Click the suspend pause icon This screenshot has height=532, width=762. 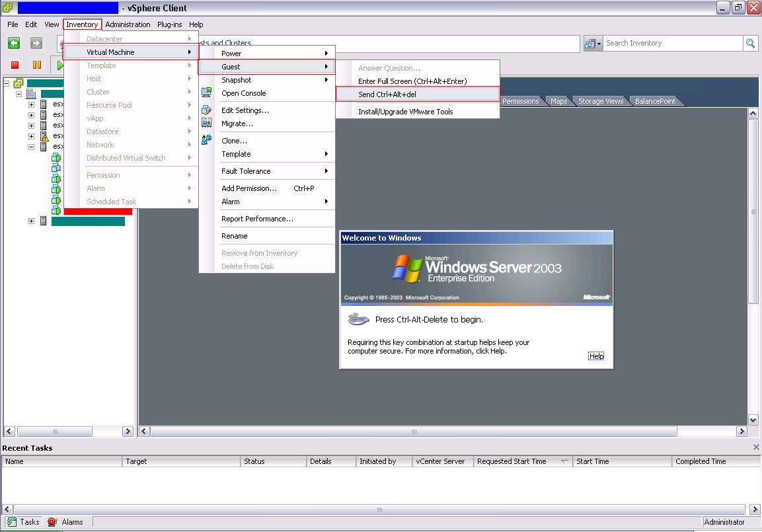(37, 65)
